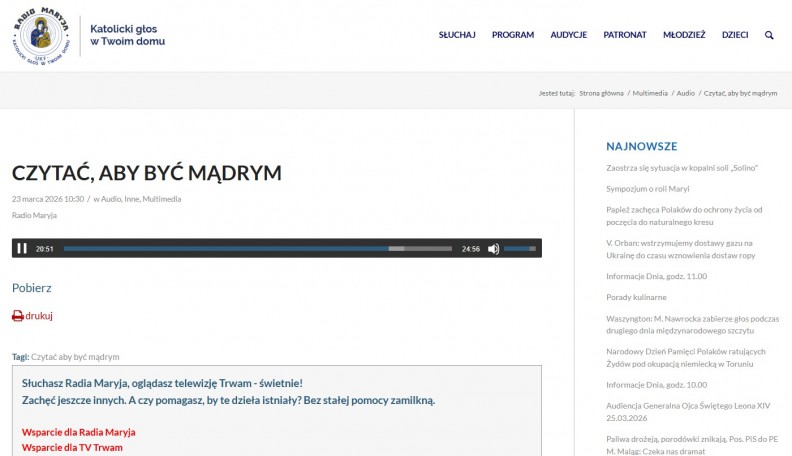
Task: Open Informacje Dnia, godz. 10.00
Action: tap(656, 385)
